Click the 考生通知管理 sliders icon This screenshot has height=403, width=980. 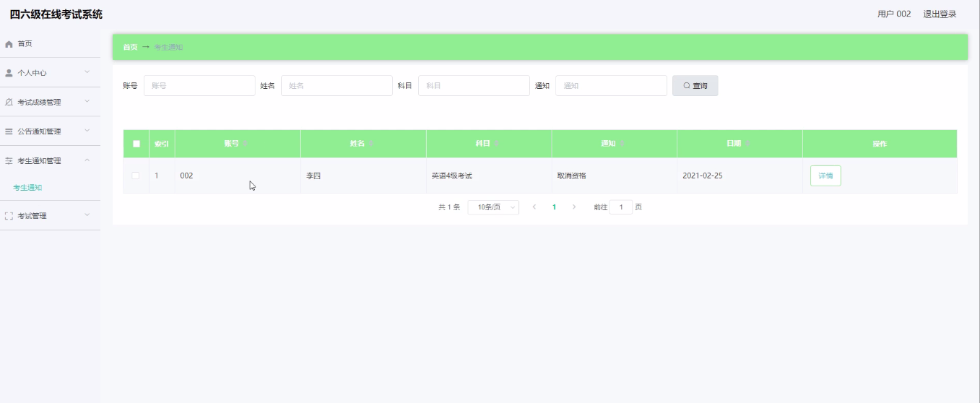(9, 161)
